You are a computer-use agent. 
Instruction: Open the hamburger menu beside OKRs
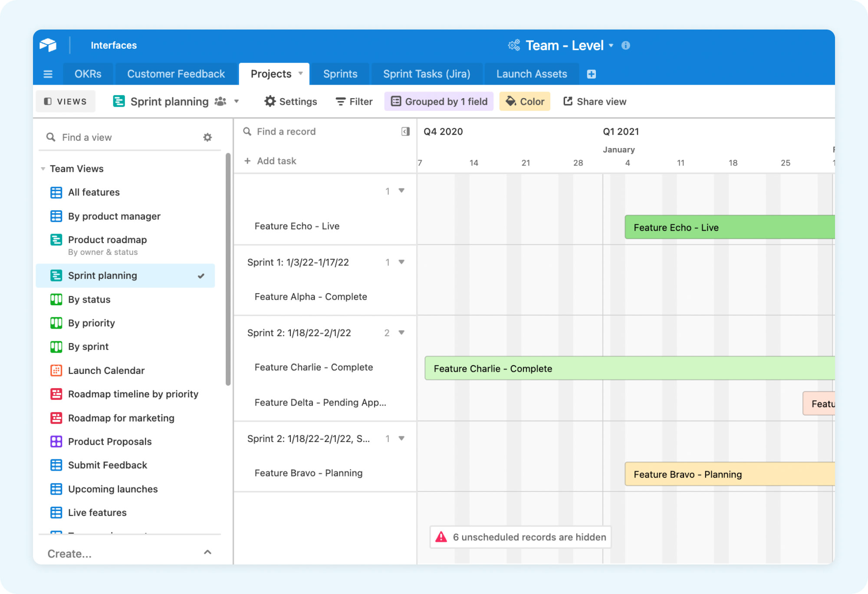pos(48,74)
